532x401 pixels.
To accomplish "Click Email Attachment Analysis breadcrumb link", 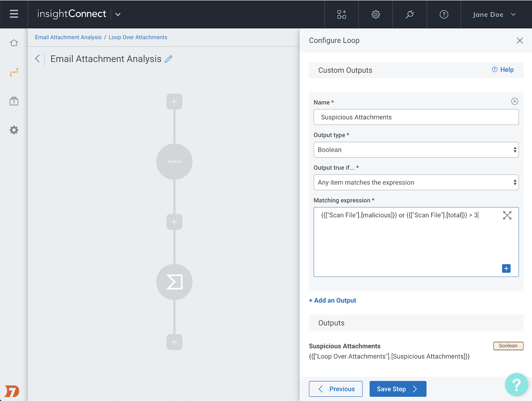I will [68, 37].
